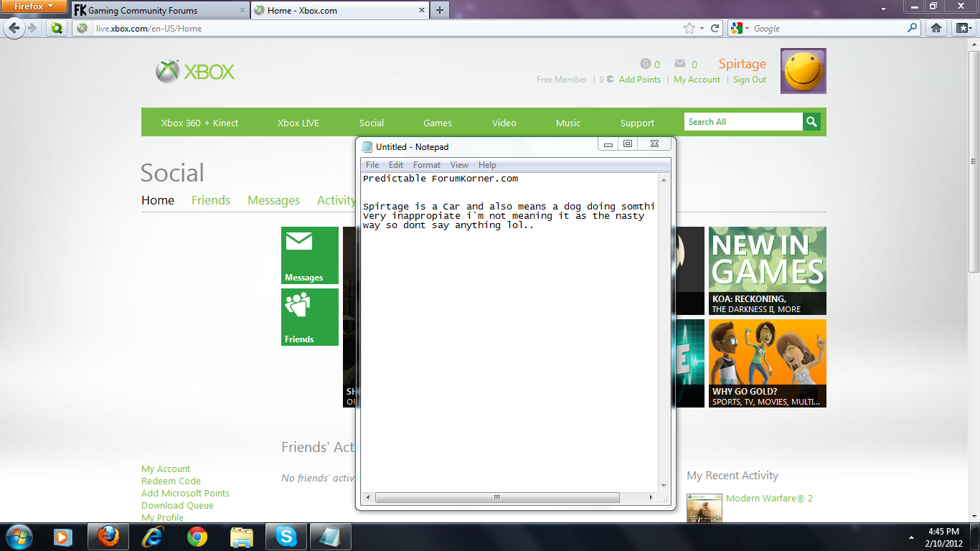Screen dimensions: 980x551
Task: Open the envelope messages icon in header
Action: pyautogui.click(x=680, y=64)
